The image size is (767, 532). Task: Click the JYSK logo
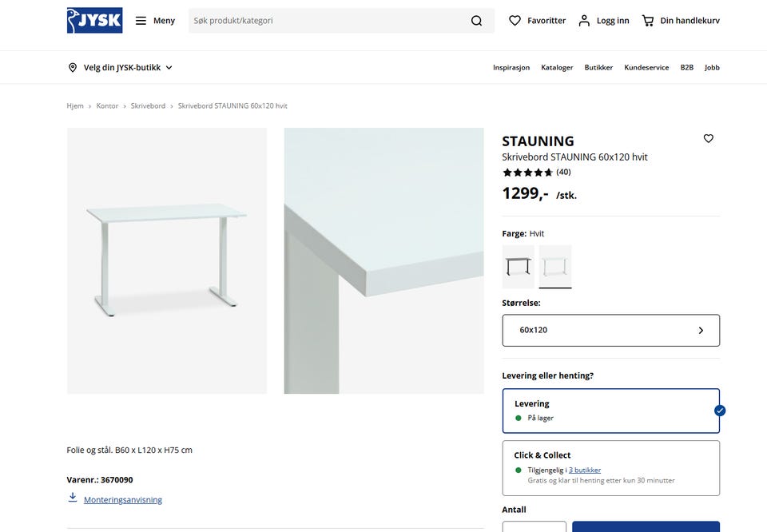(x=94, y=21)
